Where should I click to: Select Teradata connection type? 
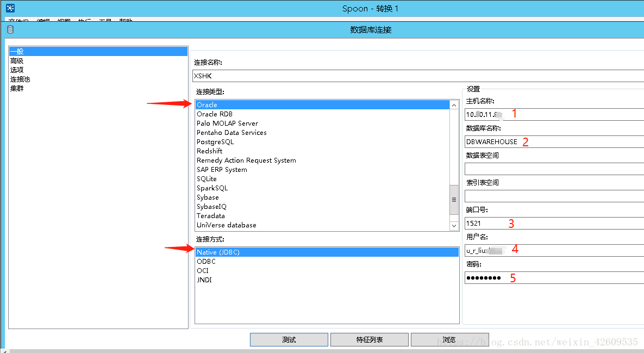(211, 216)
